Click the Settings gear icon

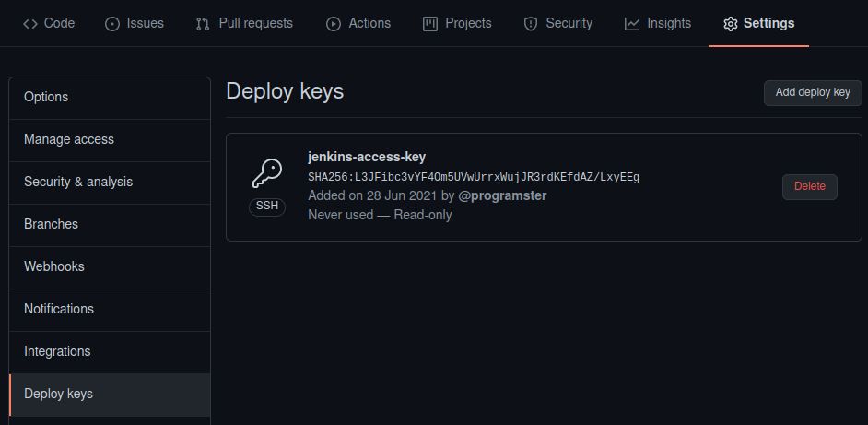tap(730, 24)
